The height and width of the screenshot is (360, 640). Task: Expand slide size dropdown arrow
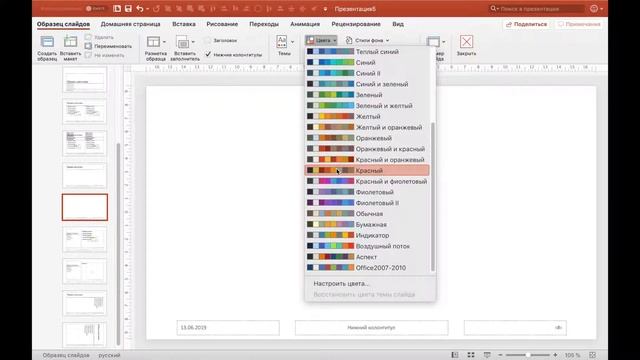[444, 42]
